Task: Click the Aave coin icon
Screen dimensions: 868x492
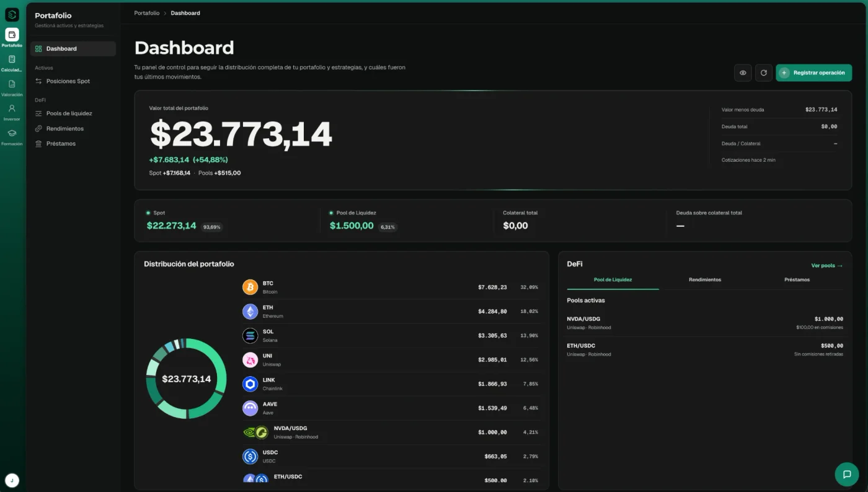Action: click(x=250, y=408)
